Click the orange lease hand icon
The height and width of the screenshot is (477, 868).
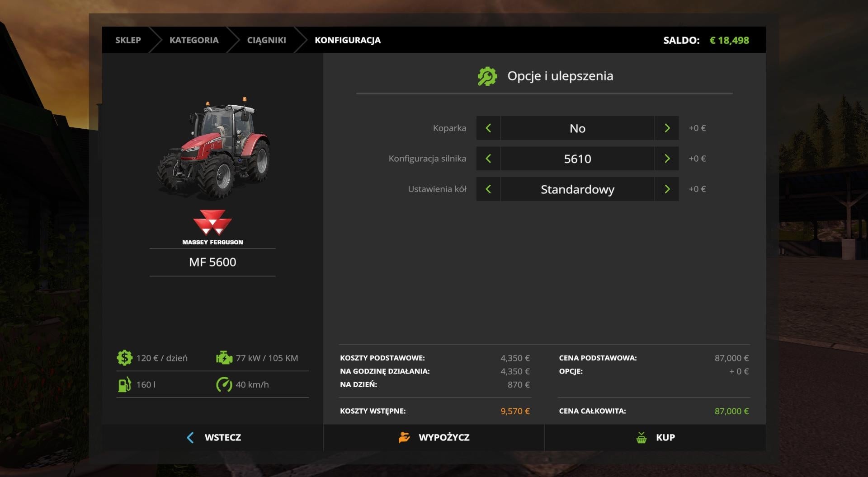(x=404, y=437)
